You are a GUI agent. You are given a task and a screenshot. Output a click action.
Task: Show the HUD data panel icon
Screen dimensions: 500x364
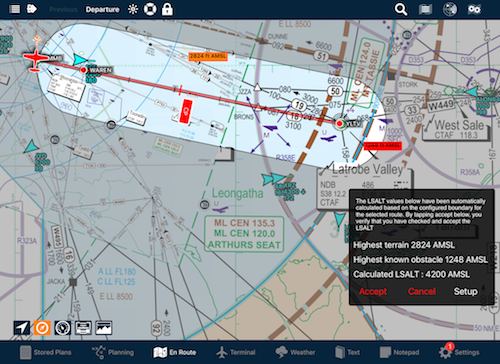pos(83,328)
